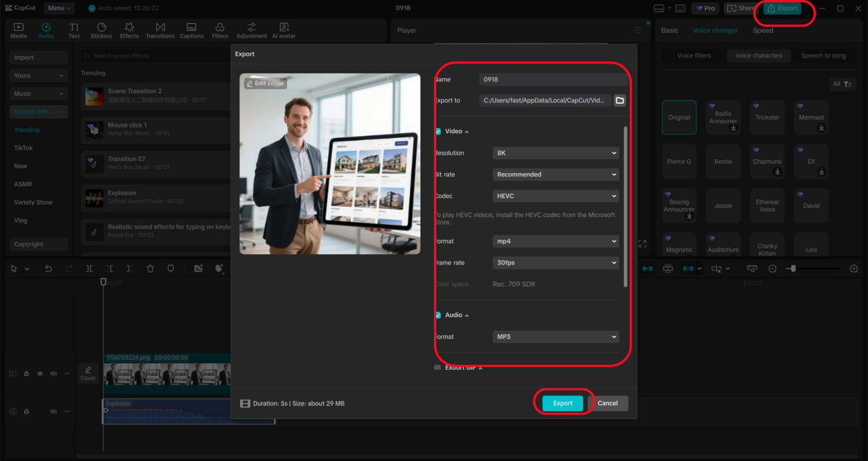Open the Captions tool
Screen dimensions: 868x461
pyautogui.click(x=191, y=30)
